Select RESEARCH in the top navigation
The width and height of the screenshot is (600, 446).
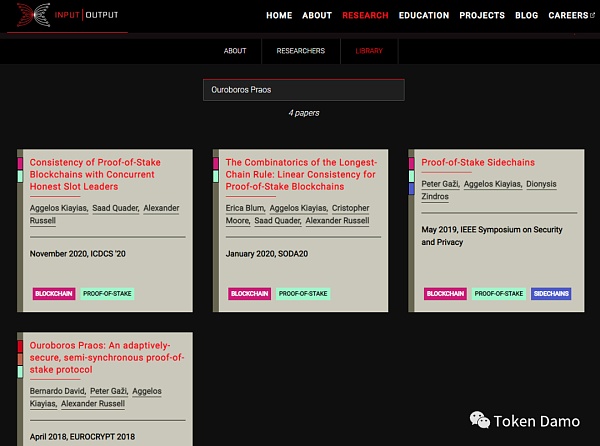[365, 15]
